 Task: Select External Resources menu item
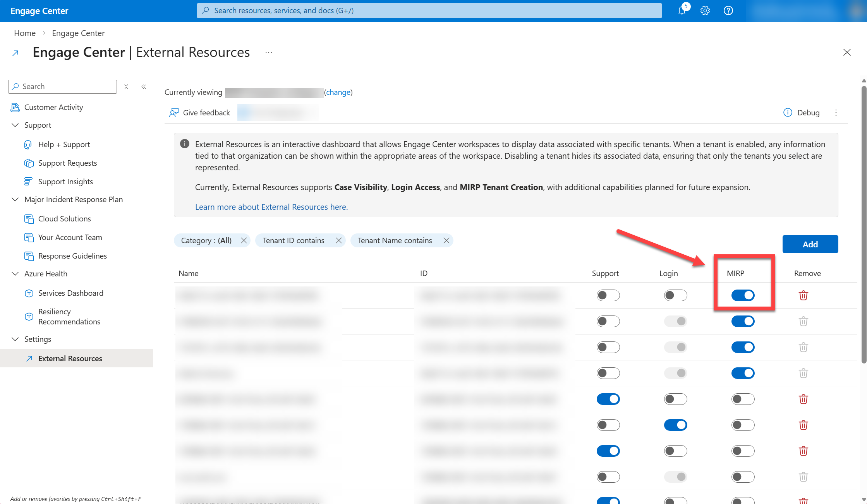click(76, 358)
